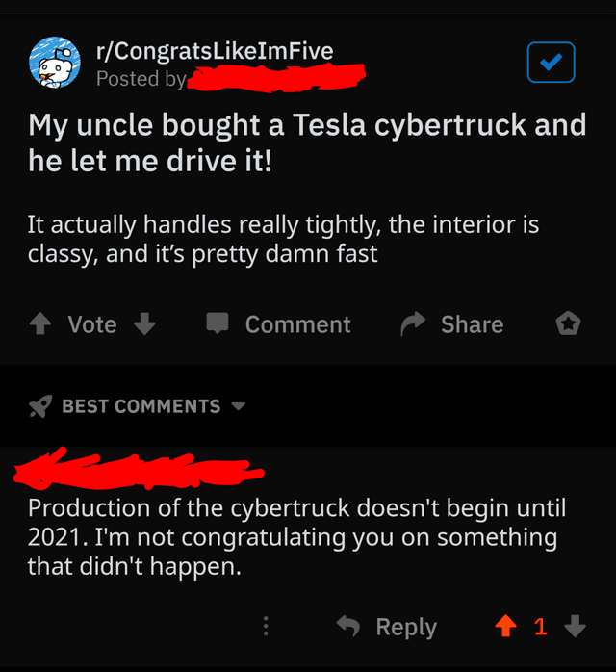Image resolution: width=616 pixels, height=672 pixels.
Task: Click the Share button text
Action: pos(472,324)
